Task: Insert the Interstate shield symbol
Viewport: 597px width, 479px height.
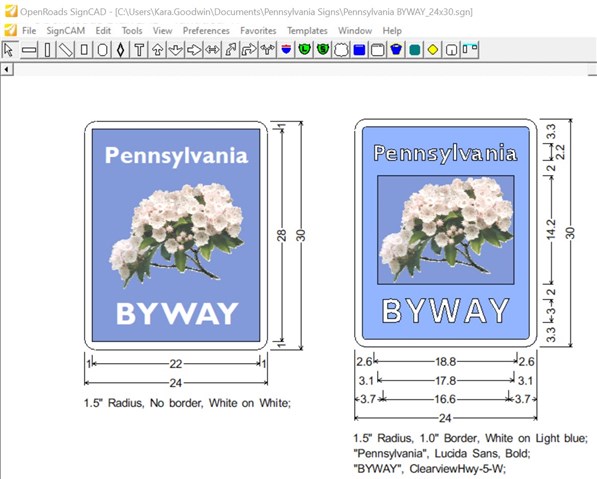Action: point(286,50)
